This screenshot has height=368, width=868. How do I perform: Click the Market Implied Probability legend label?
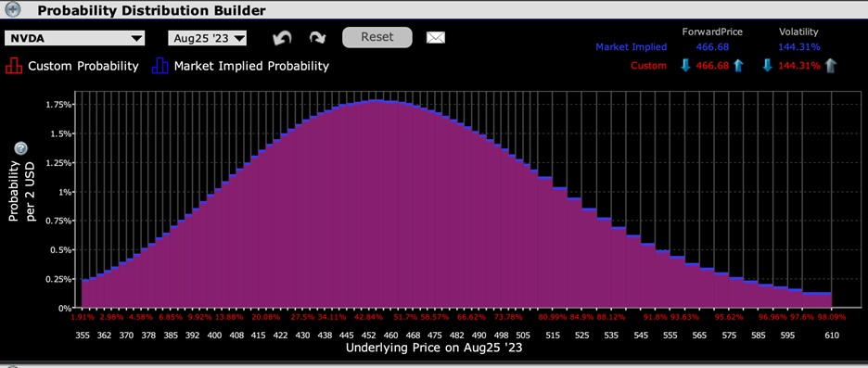coord(251,66)
